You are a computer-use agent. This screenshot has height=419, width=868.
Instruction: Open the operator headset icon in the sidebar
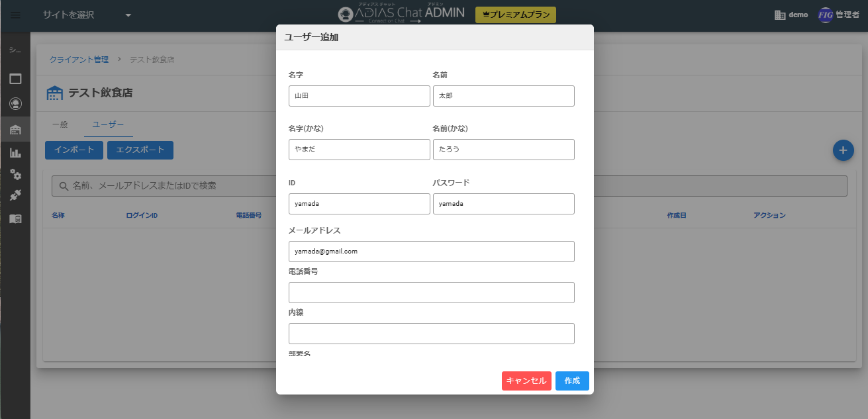pos(15,104)
